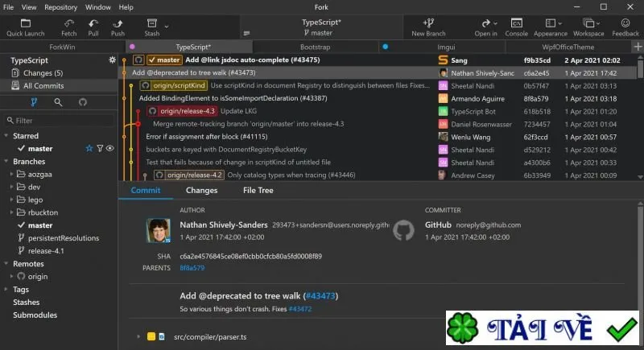The height and width of the screenshot is (350, 644).
Task: Collapse the Branches section
Action: tap(6, 161)
